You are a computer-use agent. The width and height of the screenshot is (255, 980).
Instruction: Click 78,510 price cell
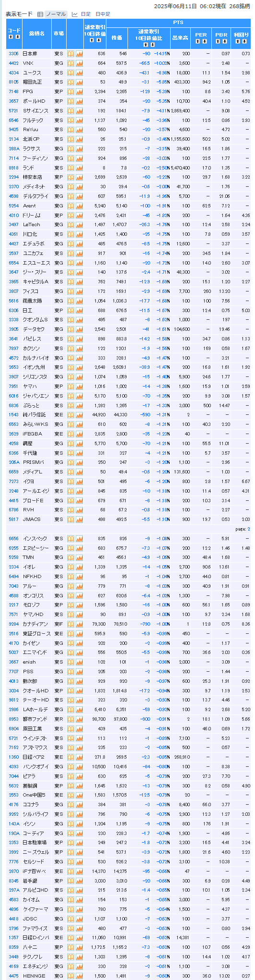pyautogui.click(x=117, y=624)
